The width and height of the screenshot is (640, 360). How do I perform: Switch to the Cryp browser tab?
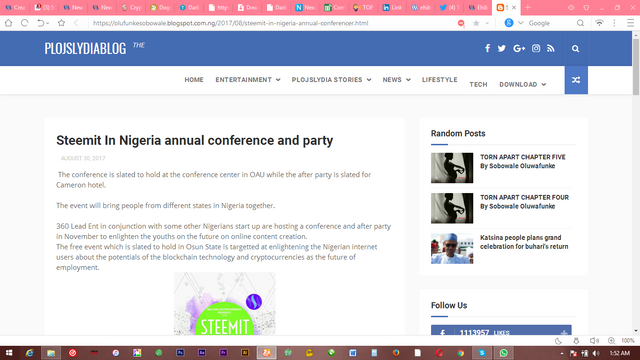pos(131,7)
